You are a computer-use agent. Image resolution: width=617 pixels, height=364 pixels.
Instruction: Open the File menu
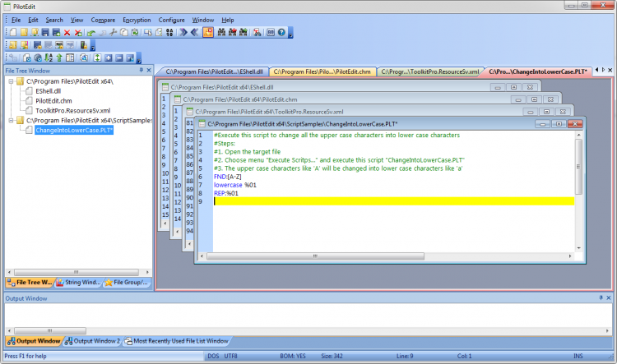coord(16,20)
